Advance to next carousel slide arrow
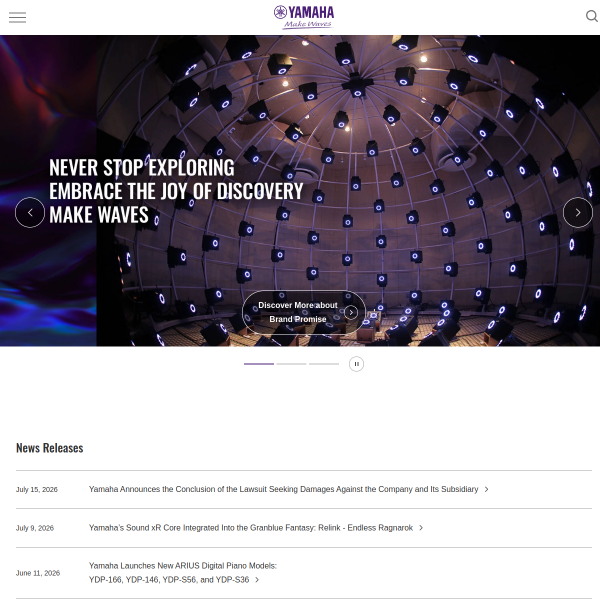The image size is (600, 600). 578,212
